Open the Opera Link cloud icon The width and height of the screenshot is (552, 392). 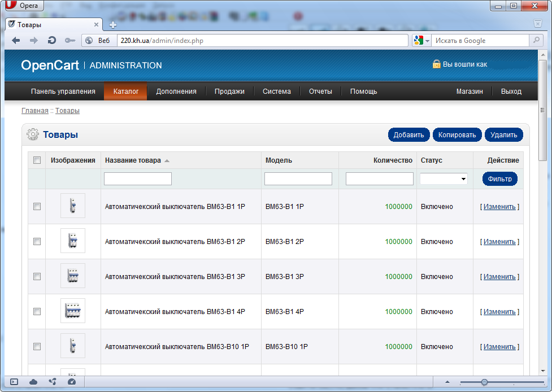[x=33, y=382]
